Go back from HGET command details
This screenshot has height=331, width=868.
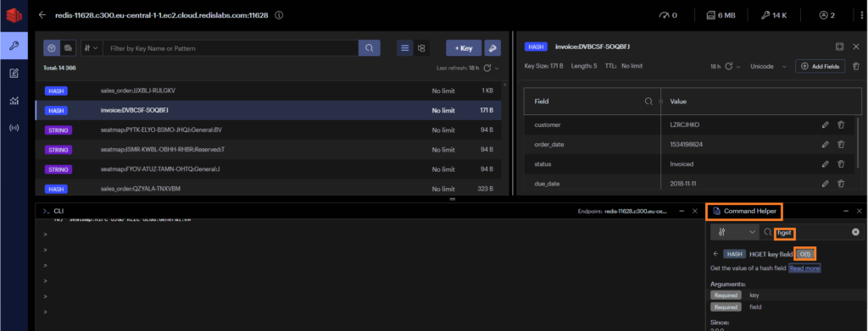tap(715, 254)
